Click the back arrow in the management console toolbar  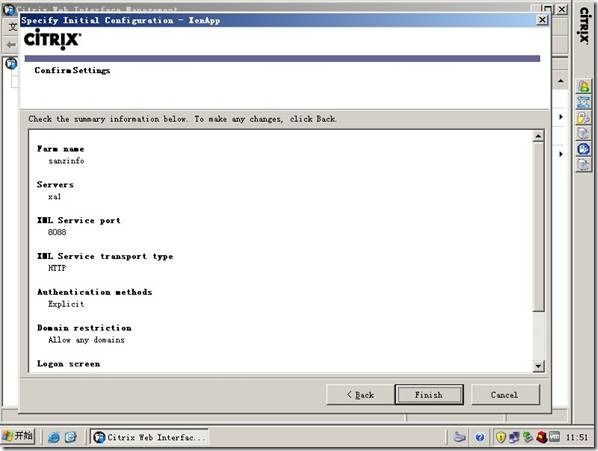(x=11, y=45)
